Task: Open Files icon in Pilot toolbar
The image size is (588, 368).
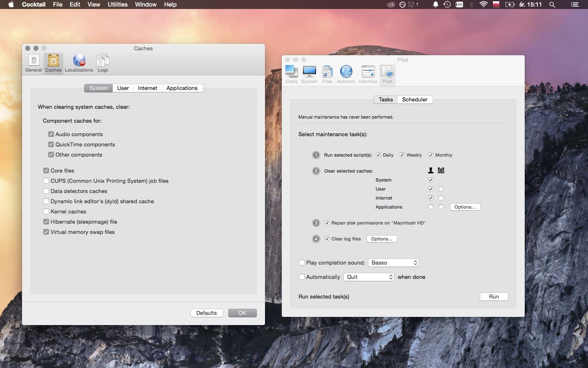Action: (x=327, y=75)
